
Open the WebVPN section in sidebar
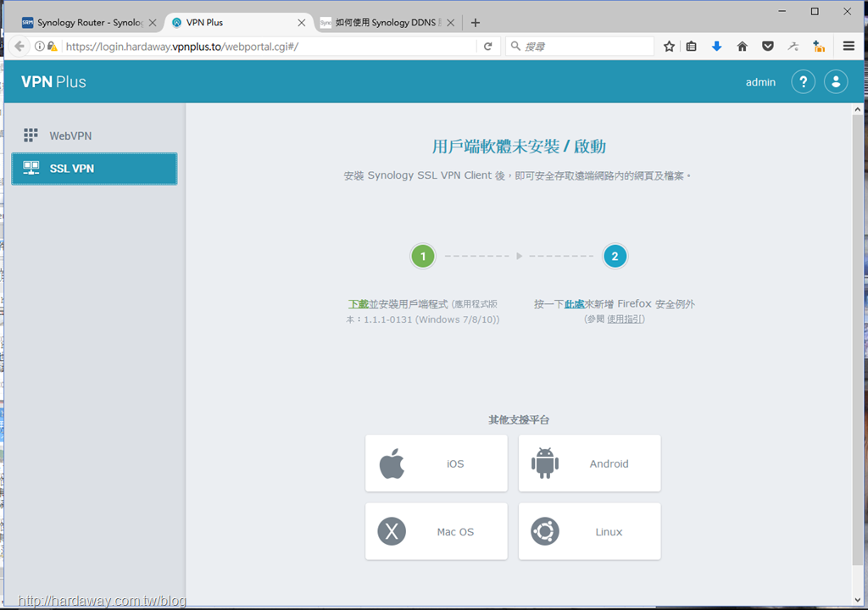coord(94,136)
